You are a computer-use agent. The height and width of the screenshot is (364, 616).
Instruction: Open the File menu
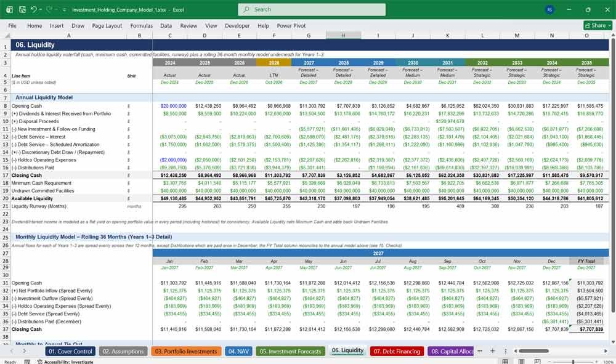point(12,25)
